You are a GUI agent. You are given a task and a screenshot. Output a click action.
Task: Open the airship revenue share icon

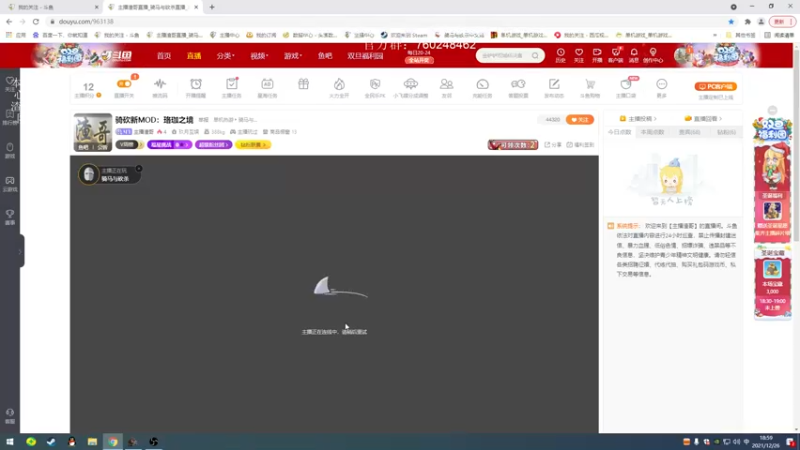(x=411, y=84)
